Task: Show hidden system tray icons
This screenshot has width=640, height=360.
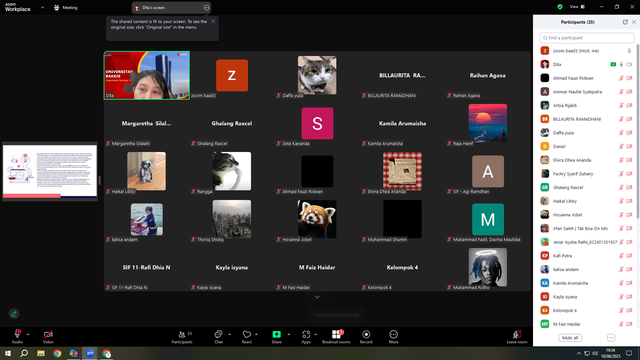Action: click(578, 353)
